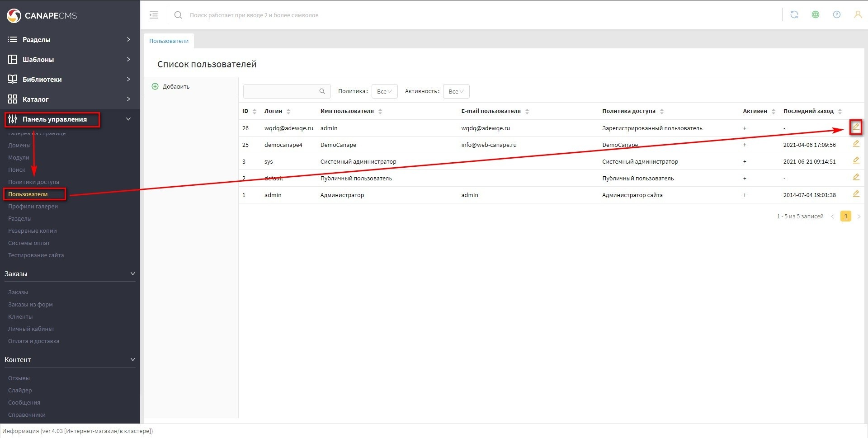Click the Добавить user button
Screen dimensions: 868x438
click(x=171, y=87)
